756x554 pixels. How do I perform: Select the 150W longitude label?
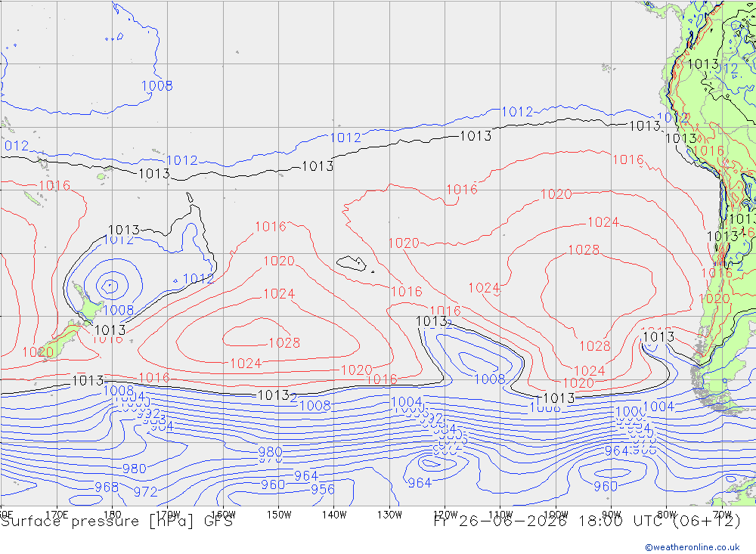pyautogui.click(x=279, y=515)
